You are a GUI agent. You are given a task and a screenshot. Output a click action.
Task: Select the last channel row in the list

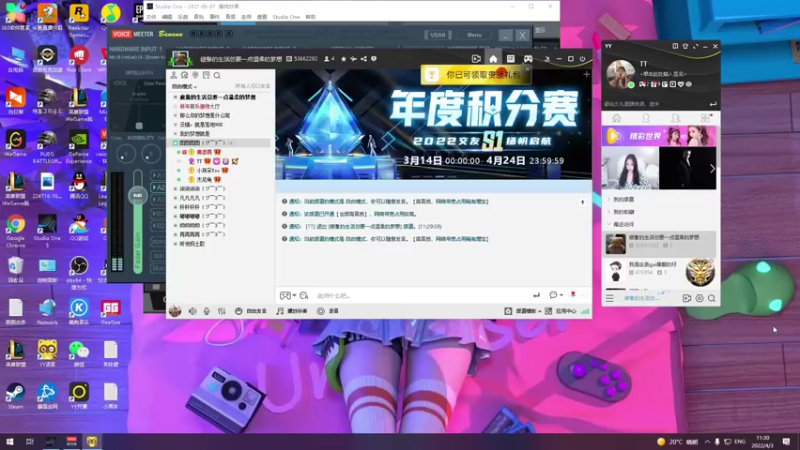pyautogui.click(x=192, y=244)
